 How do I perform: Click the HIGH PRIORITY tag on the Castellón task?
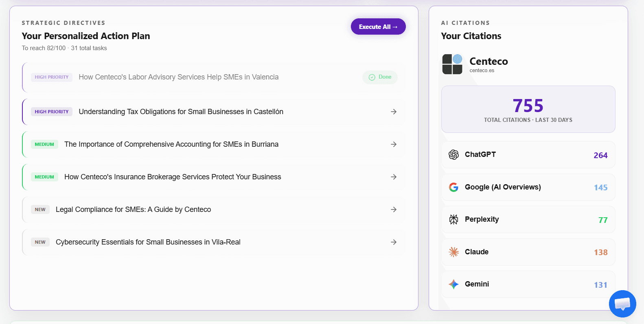pos(52,112)
